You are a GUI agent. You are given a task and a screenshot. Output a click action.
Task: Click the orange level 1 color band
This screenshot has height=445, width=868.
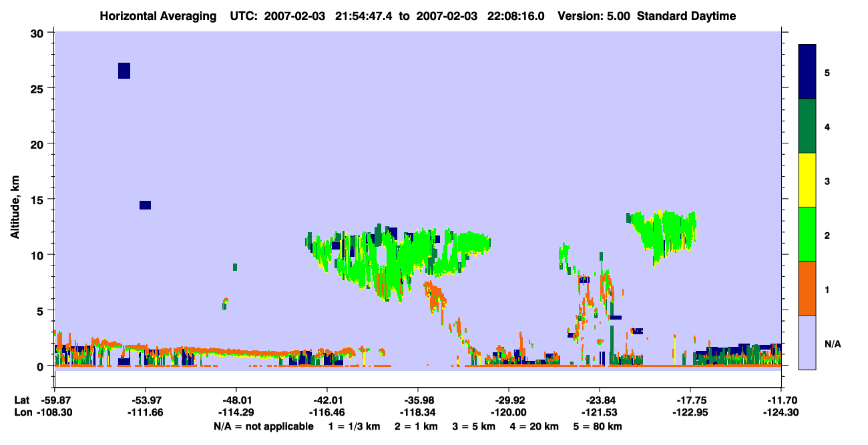(x=807, y=288)
